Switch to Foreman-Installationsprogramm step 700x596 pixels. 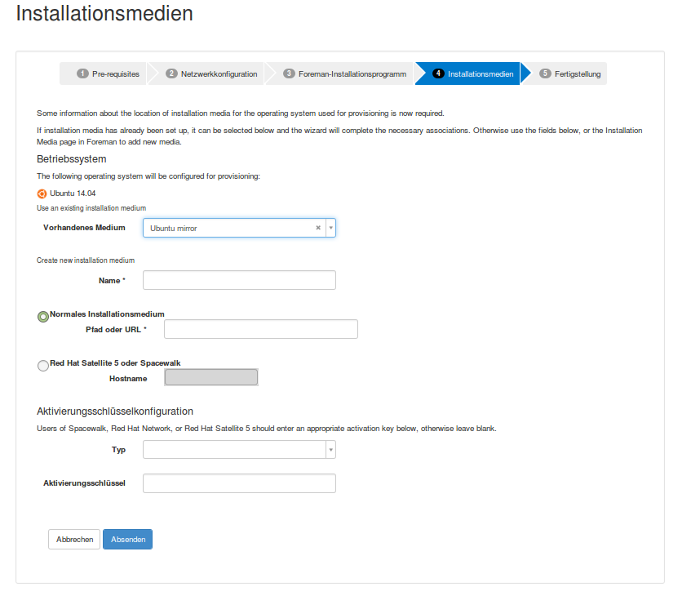click(x=352, y=74)
